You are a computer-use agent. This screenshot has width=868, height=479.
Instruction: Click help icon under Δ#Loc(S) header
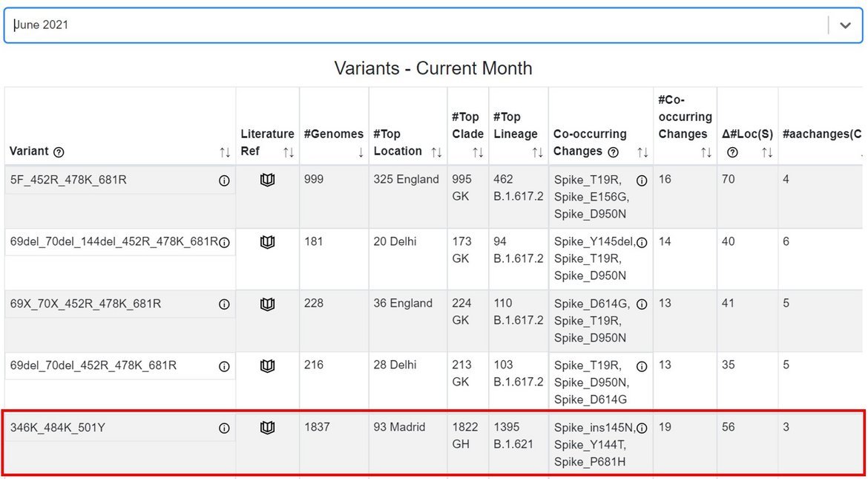tap(732, 152)
